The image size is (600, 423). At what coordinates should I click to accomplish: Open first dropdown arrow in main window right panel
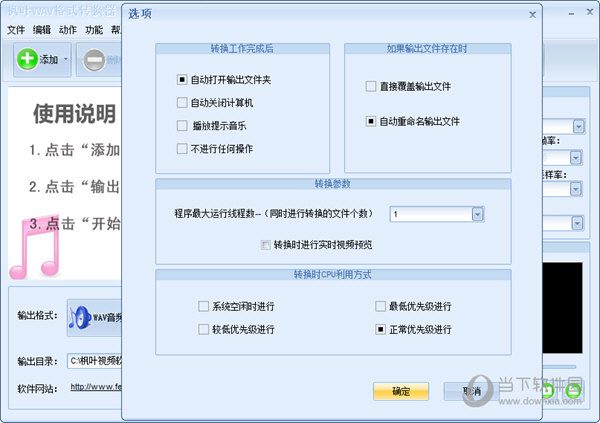click(579, 126)
